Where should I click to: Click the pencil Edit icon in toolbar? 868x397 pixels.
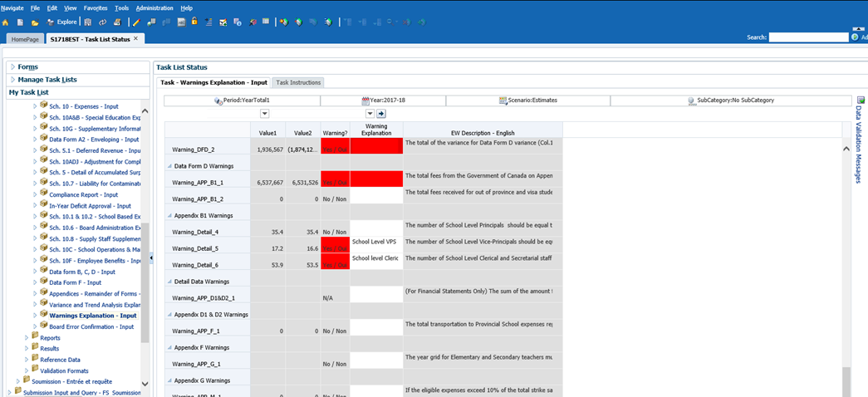137,22
